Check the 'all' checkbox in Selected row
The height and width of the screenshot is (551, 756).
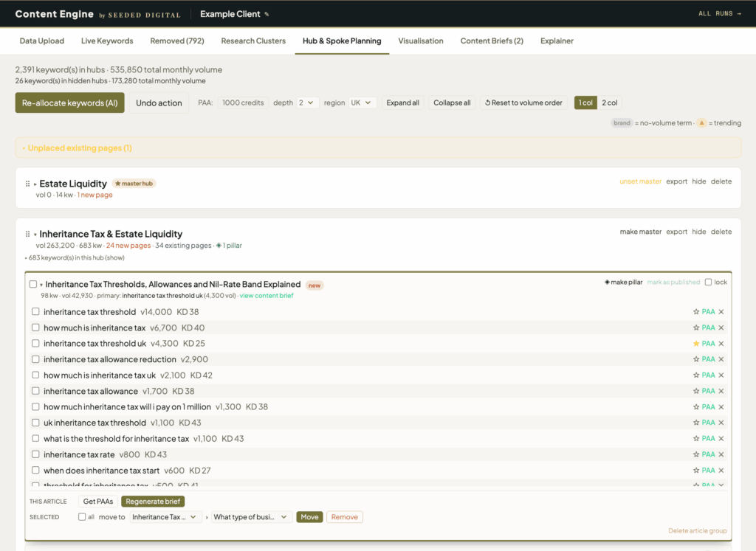pos(82,517)
